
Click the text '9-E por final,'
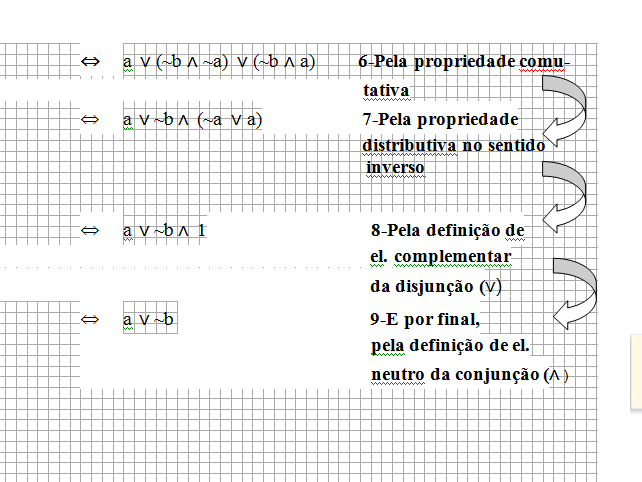pos(425,319)
